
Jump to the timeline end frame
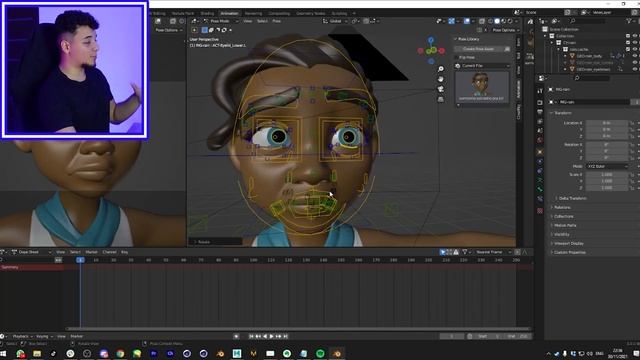coord(285,336)
